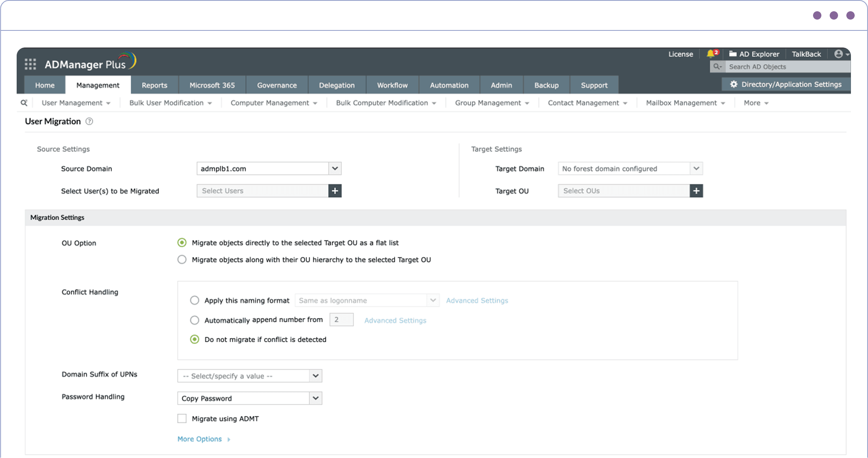Open the Bulk User Modification menu

170,103
